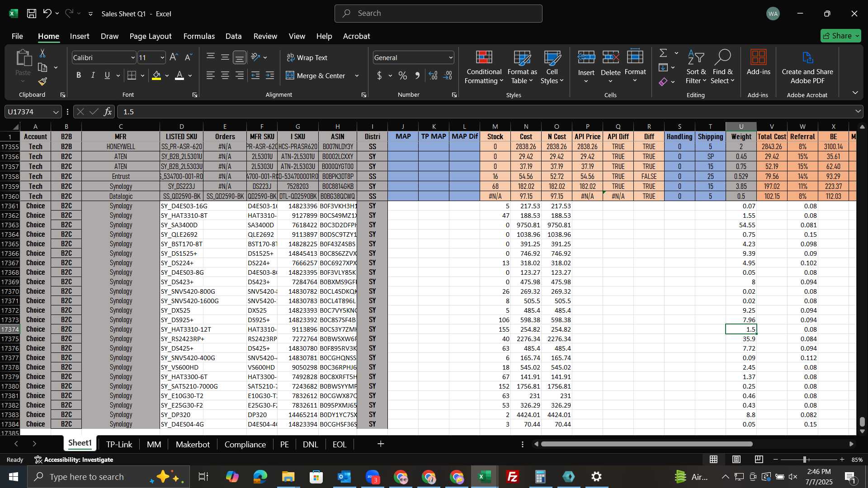
Task: Expand Merge & Center dropdown arrow
Action: point(357,76)
